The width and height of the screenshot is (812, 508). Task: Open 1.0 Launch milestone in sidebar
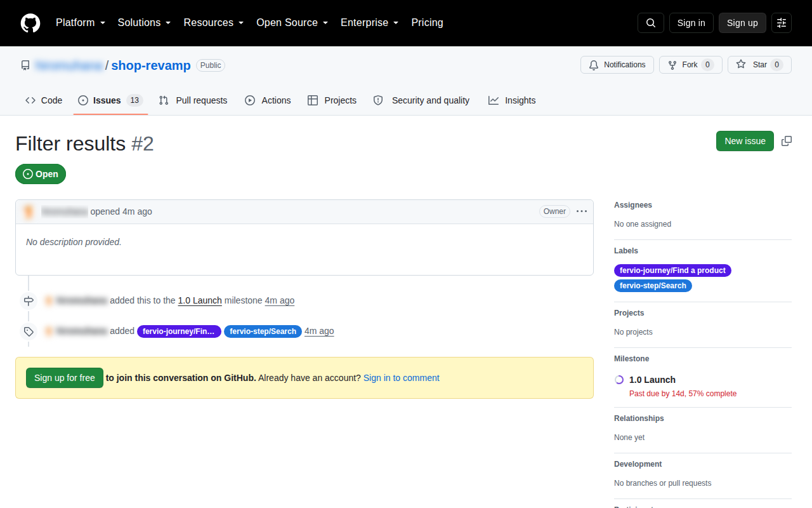[652, 380]
